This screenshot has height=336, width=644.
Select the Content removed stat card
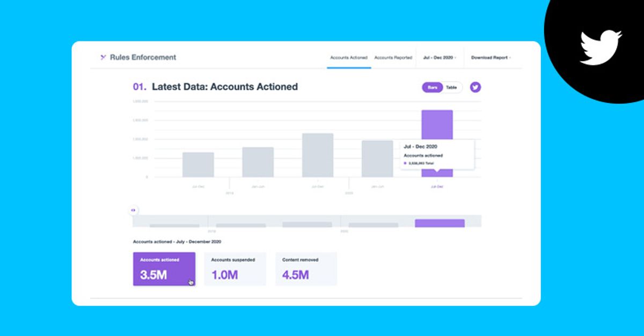point(305,268)
